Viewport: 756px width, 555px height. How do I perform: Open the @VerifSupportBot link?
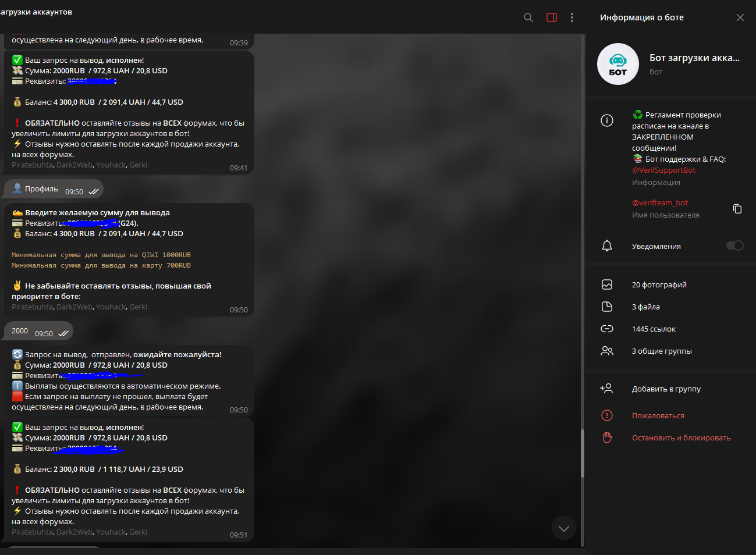(x=663, y=170)
